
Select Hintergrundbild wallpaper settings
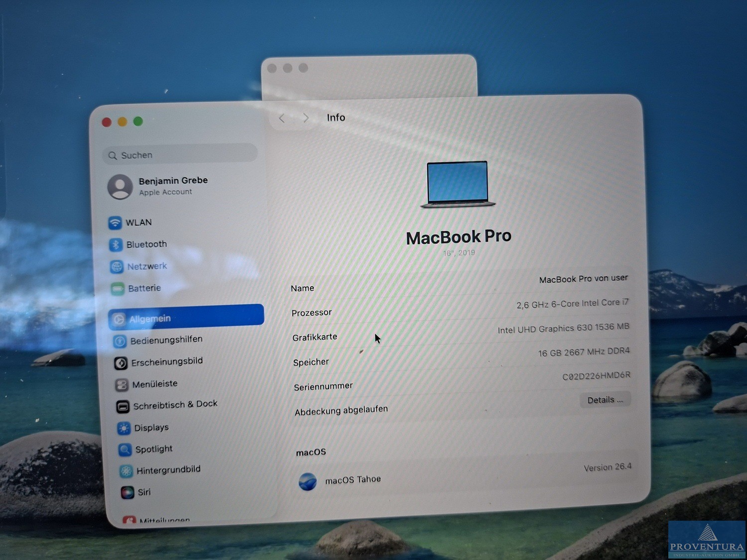pos(168,470)
